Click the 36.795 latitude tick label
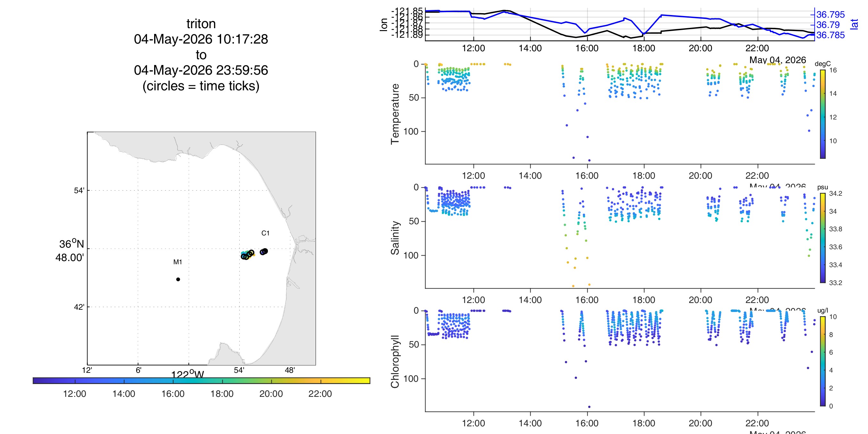Viewport: 868px width, 434px height. pyautogui.click(x=830, y=14)
